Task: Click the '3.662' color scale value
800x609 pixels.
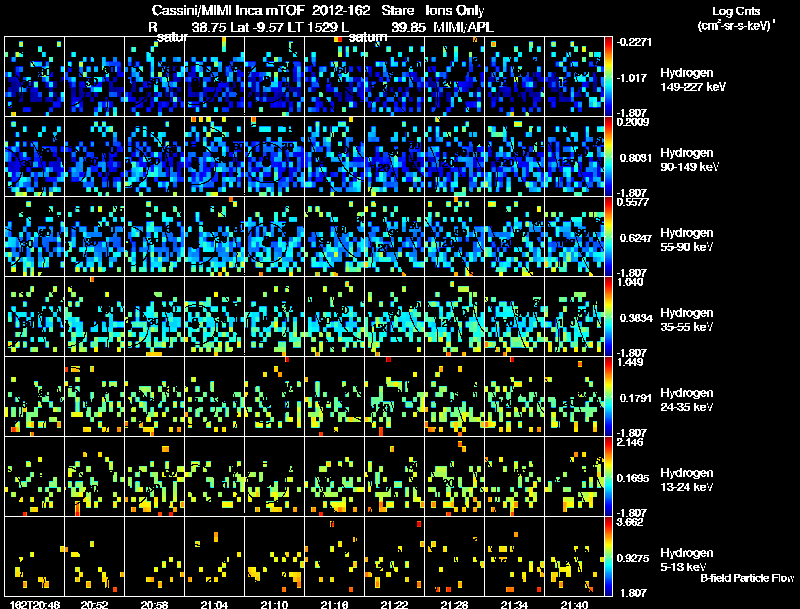Action: tap(630, 522)
